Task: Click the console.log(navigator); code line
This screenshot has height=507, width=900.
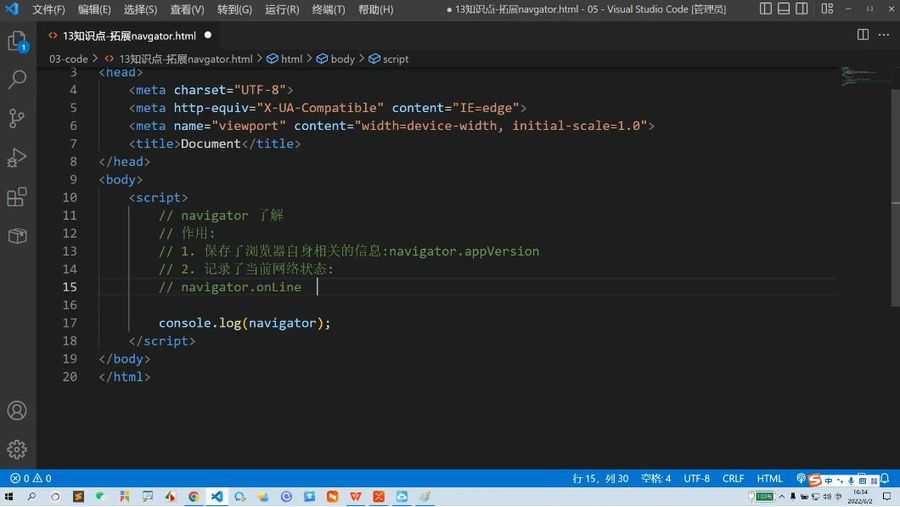Action: (x=245, y=323)
